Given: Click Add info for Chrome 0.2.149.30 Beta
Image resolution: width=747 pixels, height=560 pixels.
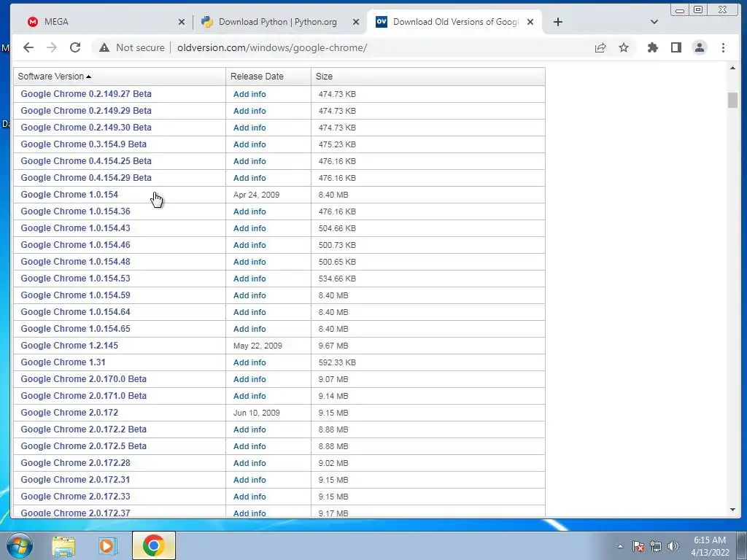Looking at the screenshot, I should tap(249, 128).
